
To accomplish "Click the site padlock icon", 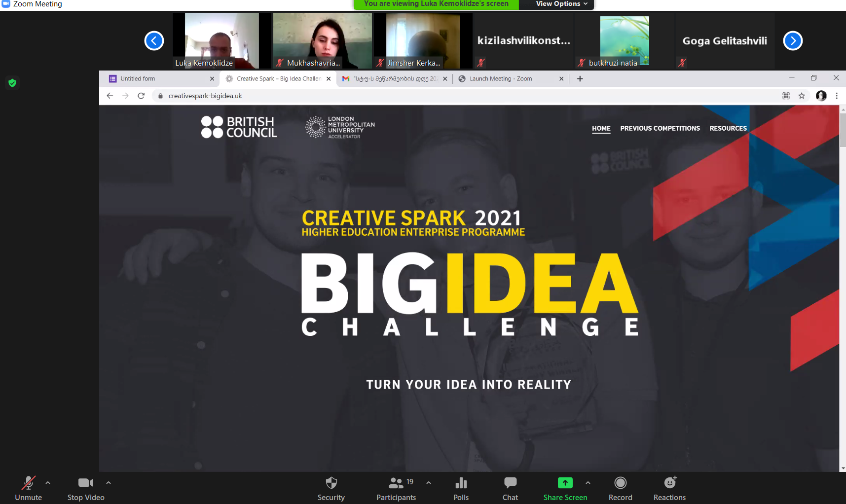I will click(160, 96).
